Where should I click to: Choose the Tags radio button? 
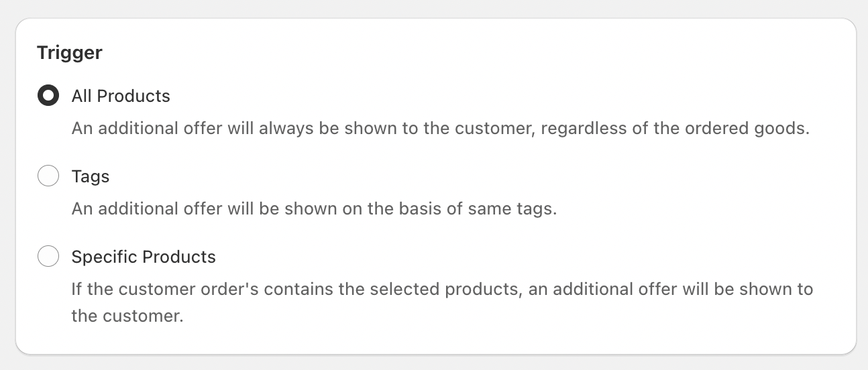tap(48, 176)
